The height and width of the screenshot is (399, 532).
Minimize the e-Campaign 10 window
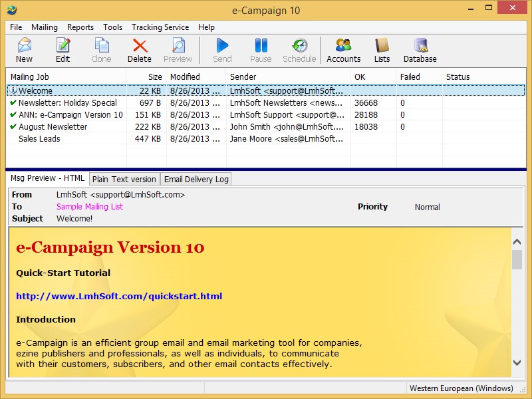[471, 8]
